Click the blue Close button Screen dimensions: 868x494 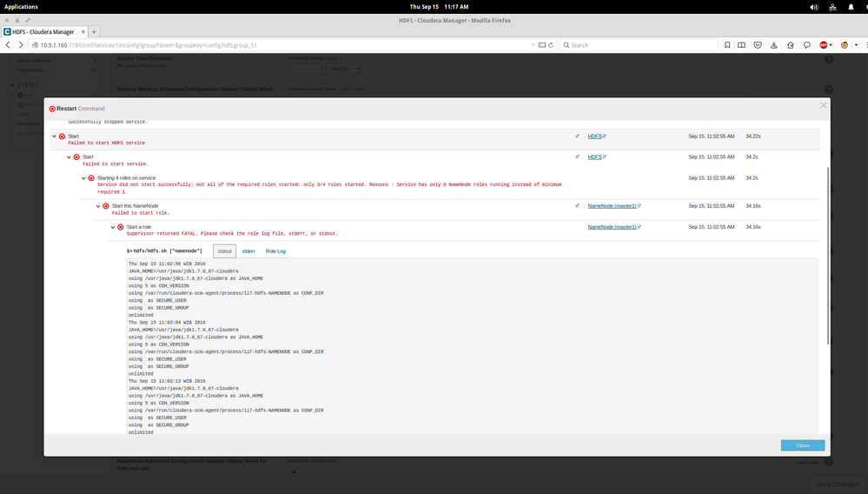pyautogui.click(x=803, y=445)
